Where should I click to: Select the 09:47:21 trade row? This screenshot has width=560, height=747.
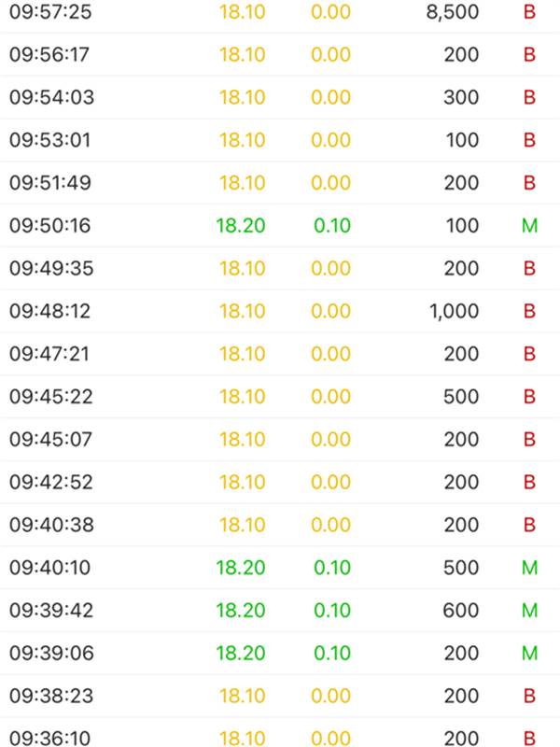pos(50,354)
